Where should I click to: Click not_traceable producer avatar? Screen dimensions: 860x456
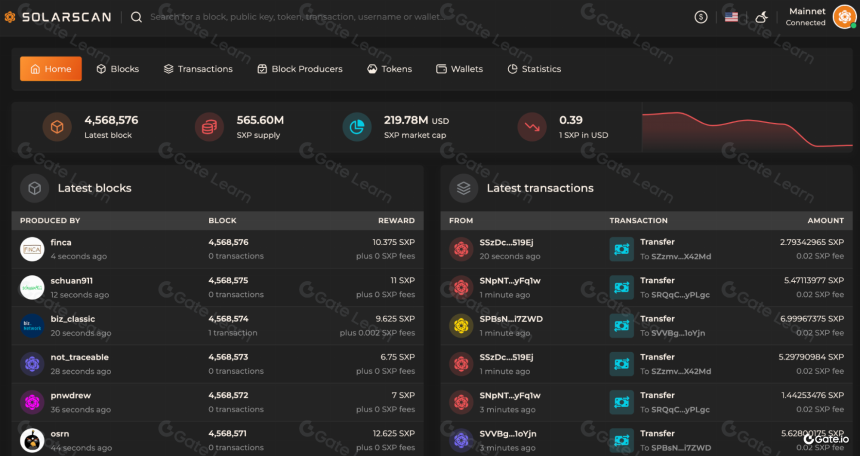point(32,364)
